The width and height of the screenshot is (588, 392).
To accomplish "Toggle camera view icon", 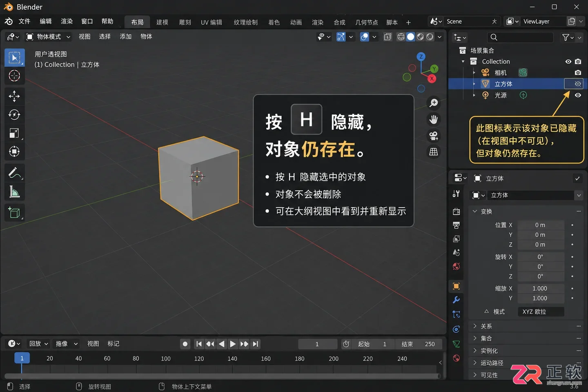I will click(x=434, y=136).
